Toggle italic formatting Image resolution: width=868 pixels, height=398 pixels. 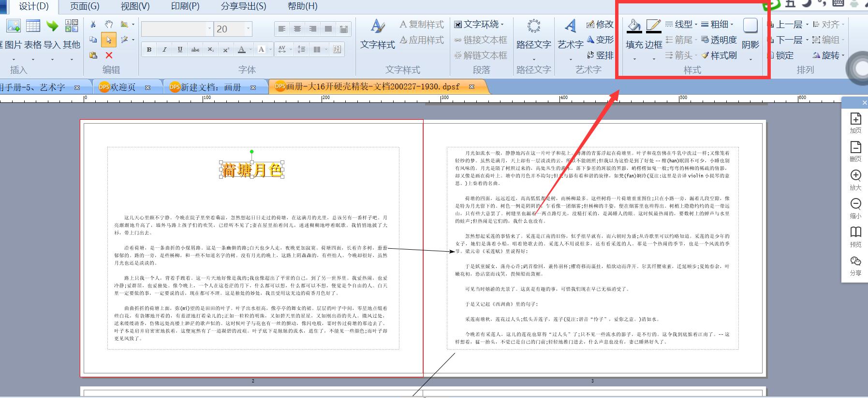tap(164, 49)
